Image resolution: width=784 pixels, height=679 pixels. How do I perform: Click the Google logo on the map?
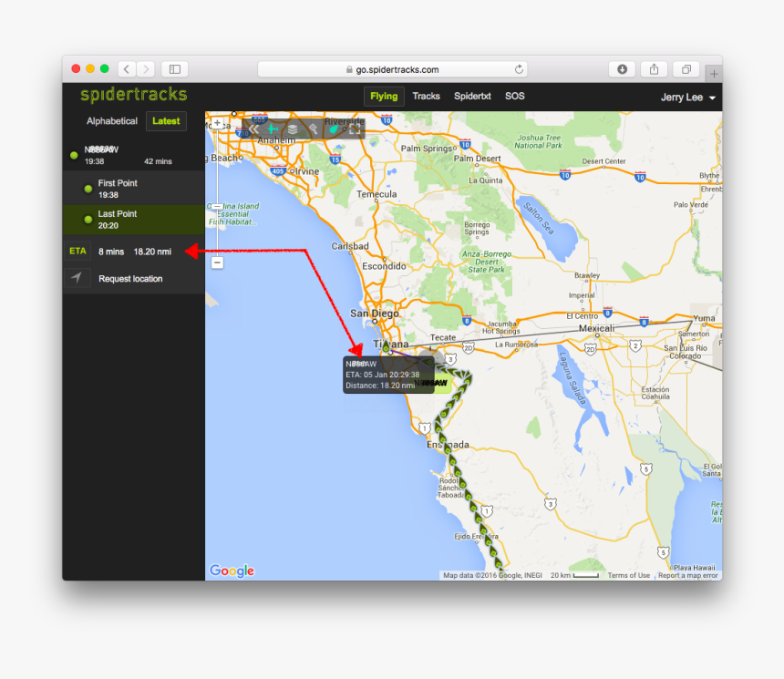tap(232, 571)
